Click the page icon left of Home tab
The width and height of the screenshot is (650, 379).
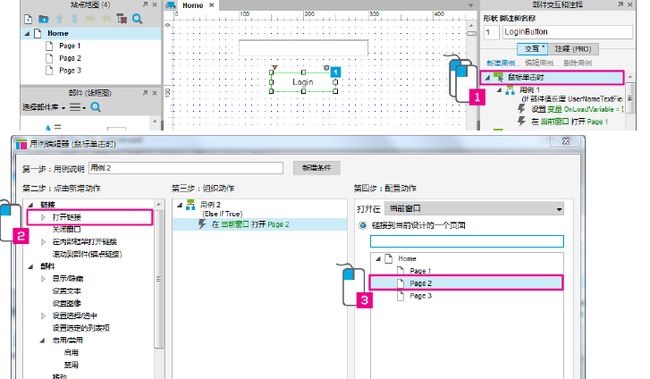point(171,5)
